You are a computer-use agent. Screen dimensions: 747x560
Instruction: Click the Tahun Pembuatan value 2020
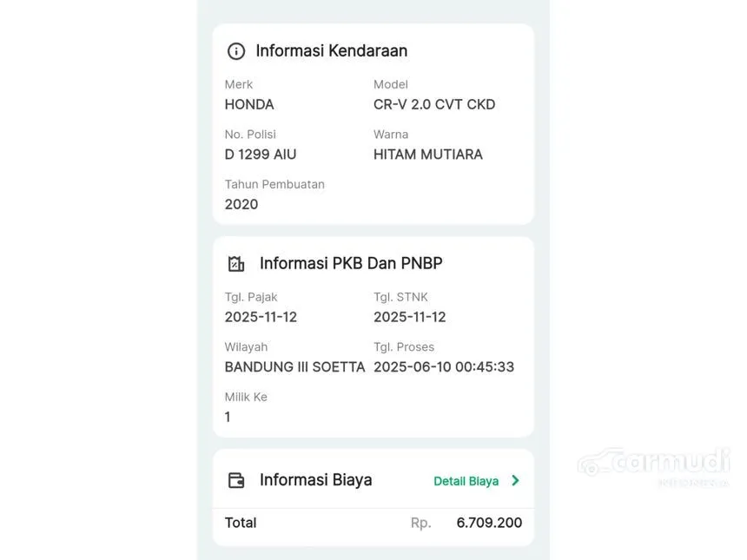point(241,204)
